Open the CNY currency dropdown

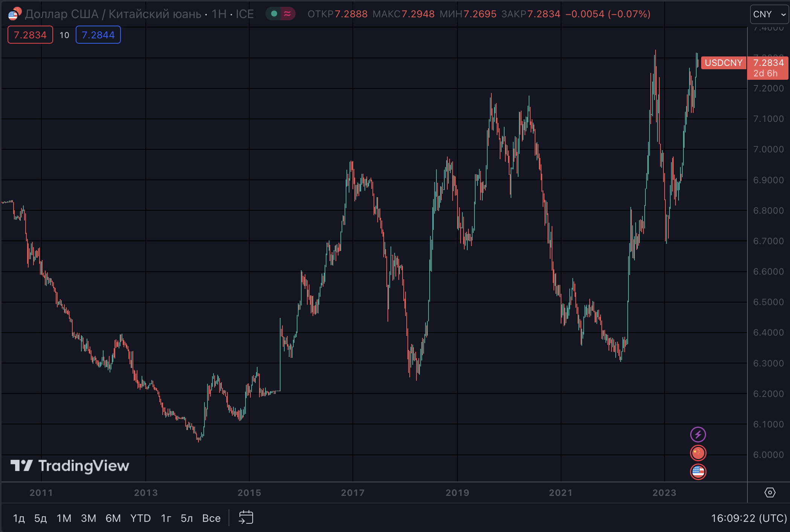(x=769, y=14)
